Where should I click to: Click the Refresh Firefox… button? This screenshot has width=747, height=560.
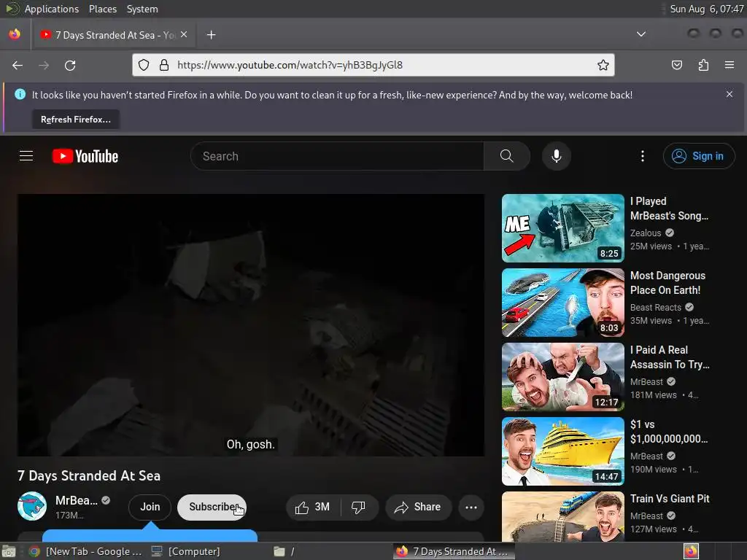coord(76,120)
